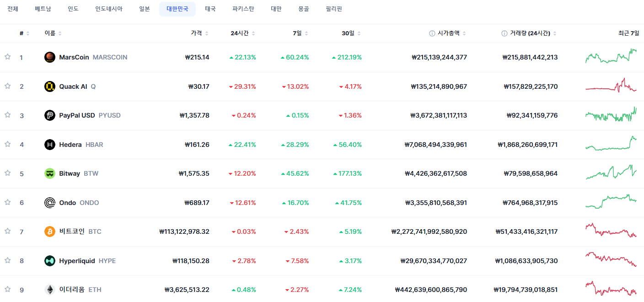This screenshot has width=644, height=302.
Task: Click the info icon beside 시가총액
Action: tap(432, 33)
